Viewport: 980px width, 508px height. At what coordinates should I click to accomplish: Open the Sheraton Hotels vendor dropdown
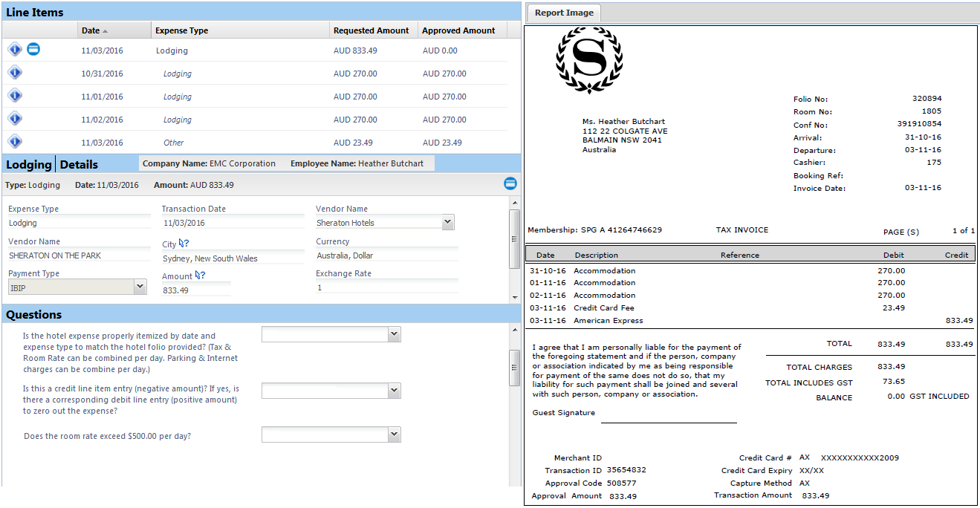tap(447, 222)
